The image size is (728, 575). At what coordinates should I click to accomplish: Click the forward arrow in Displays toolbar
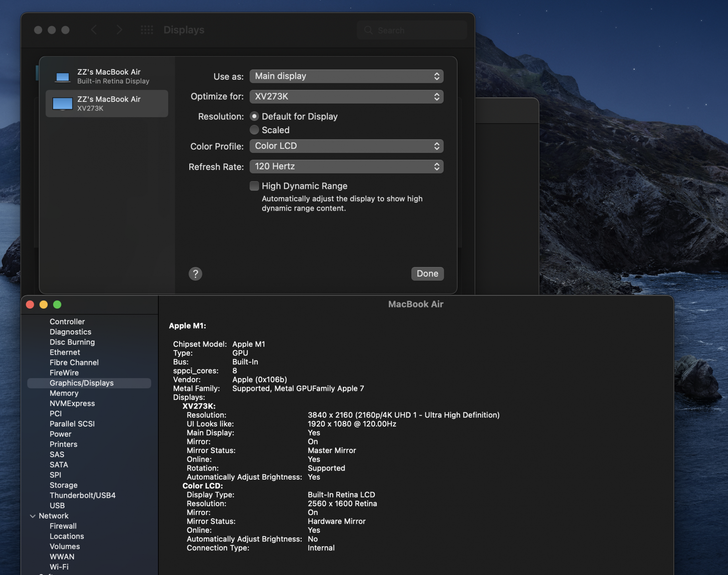[x=119, y=30]
